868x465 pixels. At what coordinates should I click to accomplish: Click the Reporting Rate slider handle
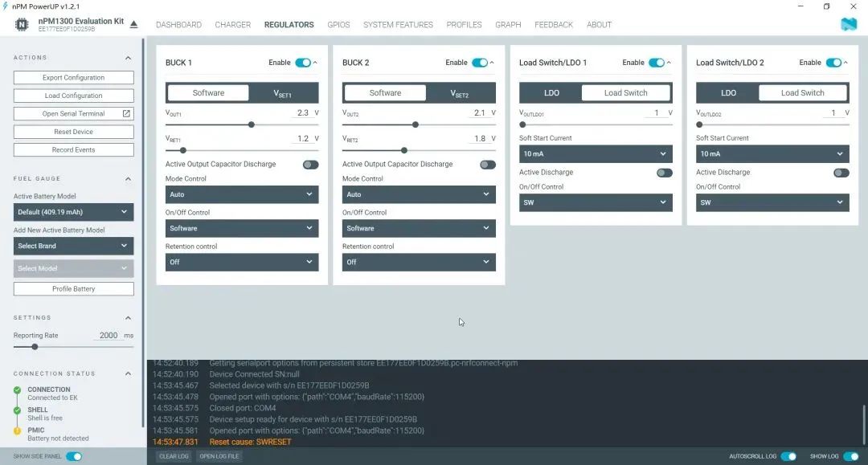point(35,347)
